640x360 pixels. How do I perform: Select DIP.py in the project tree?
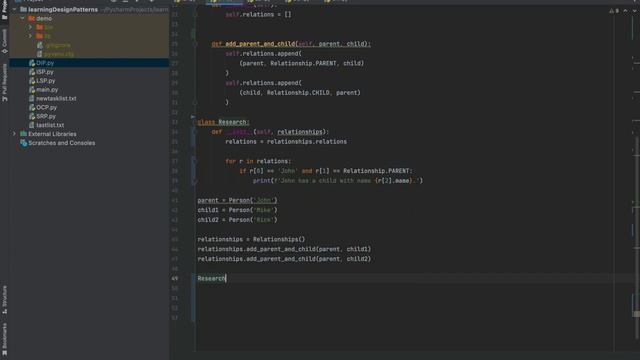tap(45, 63)
